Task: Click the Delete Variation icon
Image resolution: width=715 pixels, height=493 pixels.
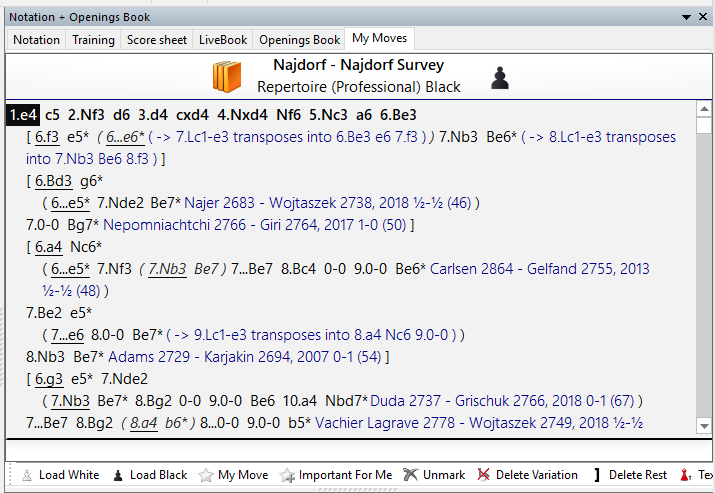Action: pyautogui.click(x=485, y=475)
